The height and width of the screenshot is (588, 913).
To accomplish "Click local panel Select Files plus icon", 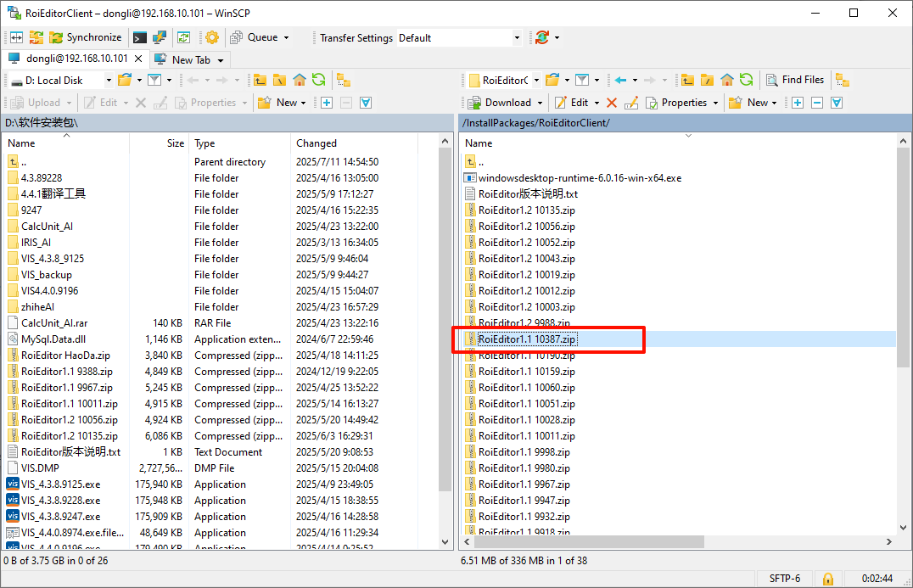I will [x=327, y=103].
